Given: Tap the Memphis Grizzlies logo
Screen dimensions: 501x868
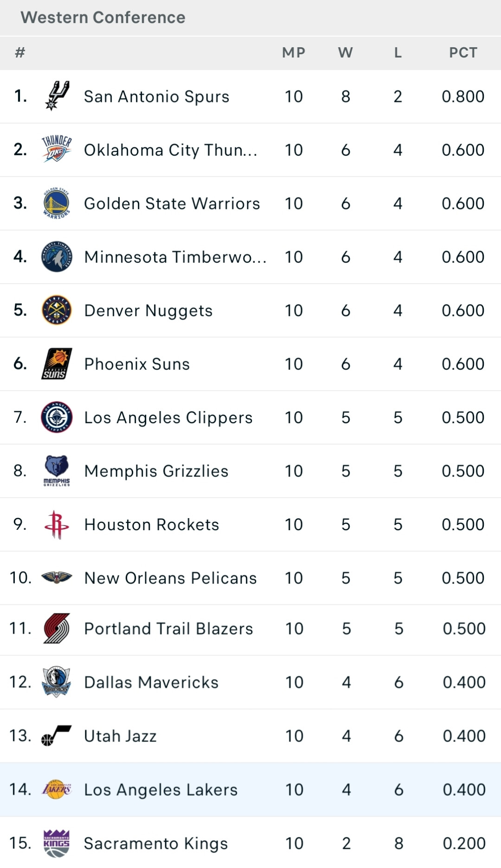Looking at the screenshot, I should (57, 471).
